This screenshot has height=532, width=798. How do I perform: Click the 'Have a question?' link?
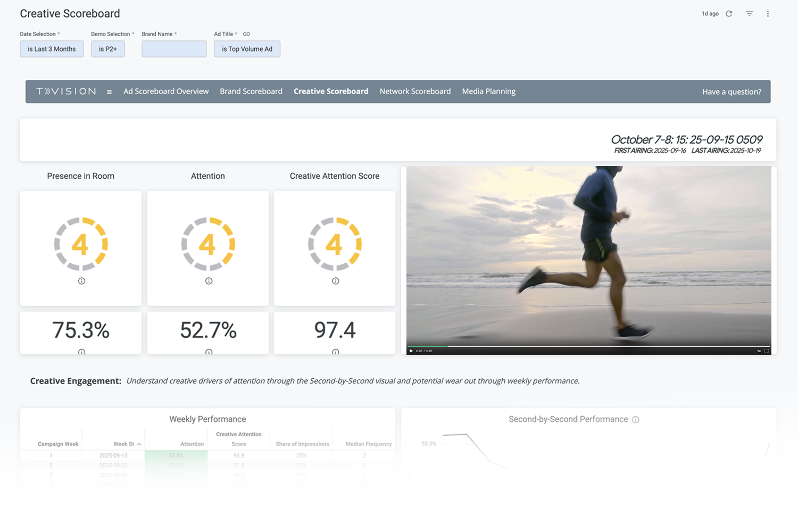731,92
